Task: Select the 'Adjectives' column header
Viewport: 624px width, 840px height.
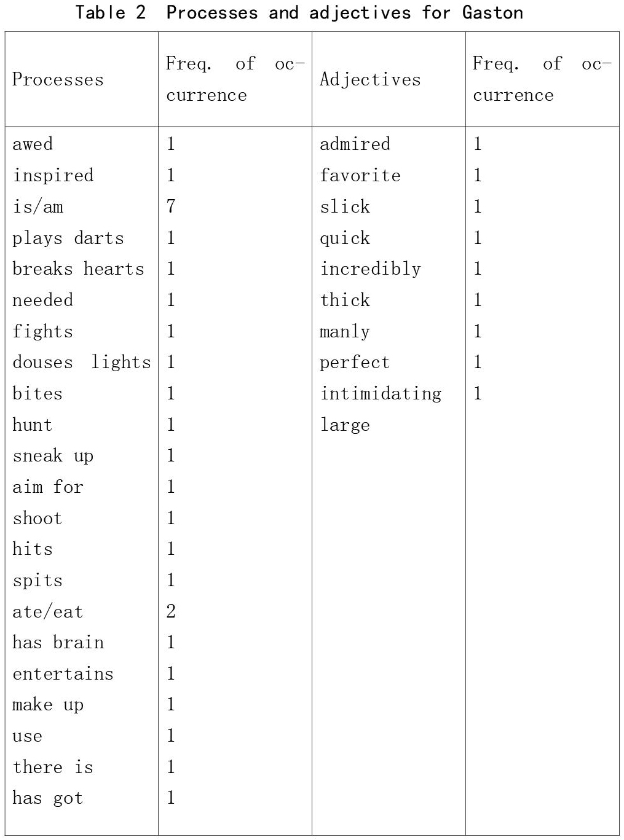Action: (370, 80)
